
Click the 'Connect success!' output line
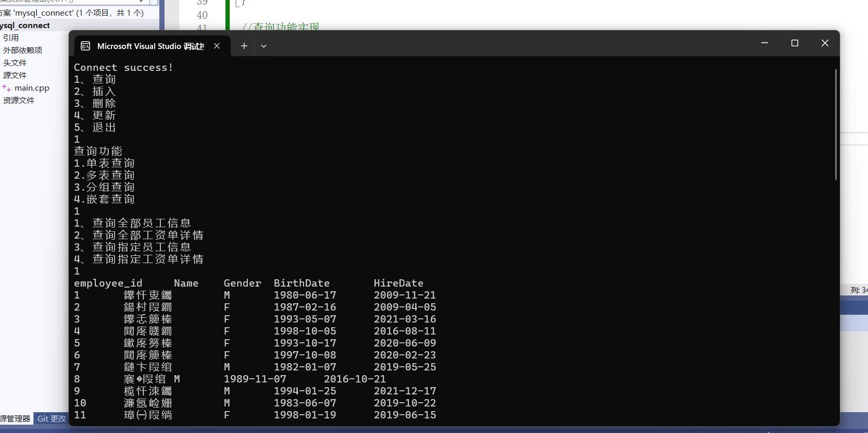(x=123, y=67)
